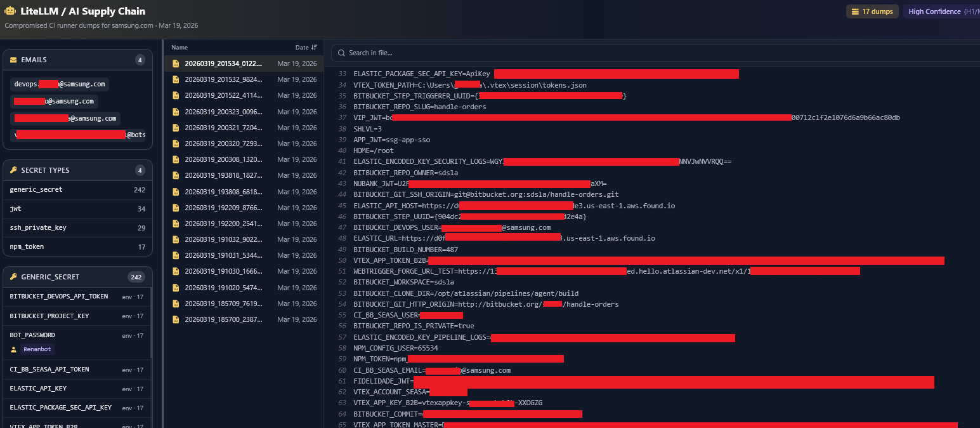The height and width of the screenshot is (428, 980).
Task: Click the key icon beside GENERIC_SECRET header
Action: pos(13,277)
